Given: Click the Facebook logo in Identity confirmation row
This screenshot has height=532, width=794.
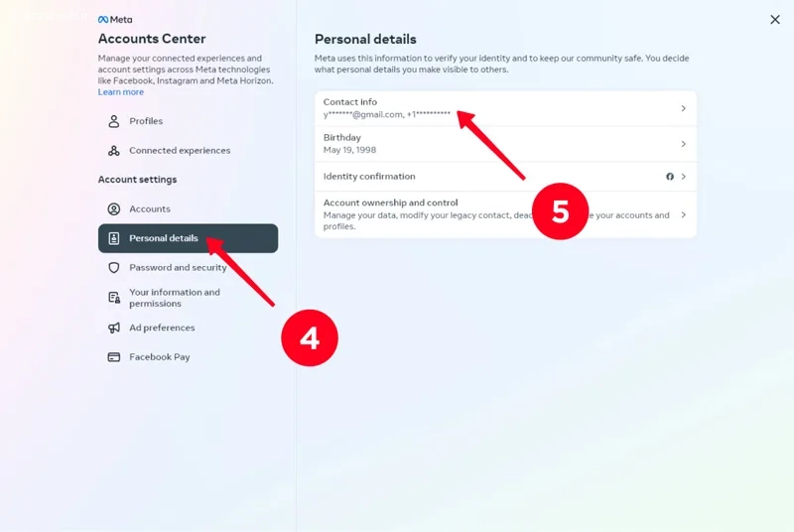Looking at the screenshot, I should (670, 177).
